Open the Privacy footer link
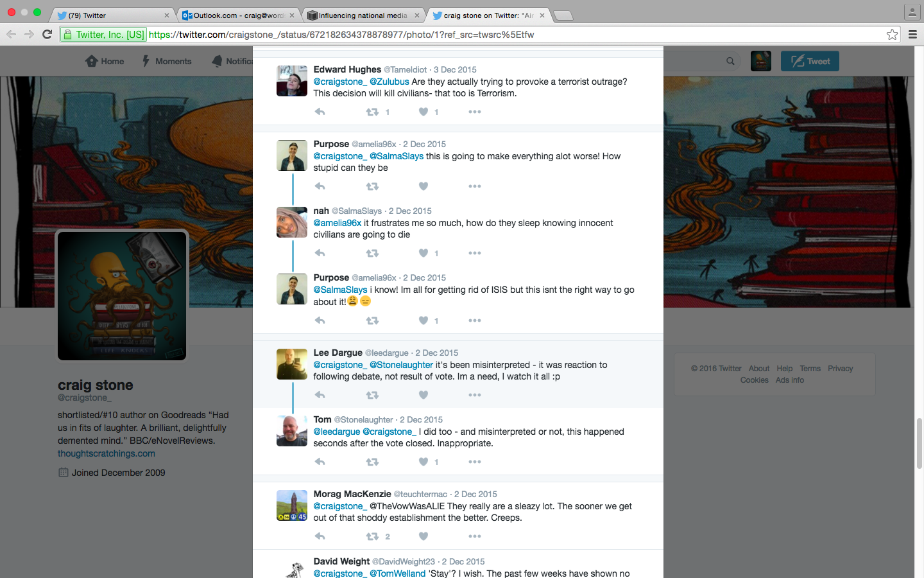The image size is (924, 578). (x=841, y=369)
